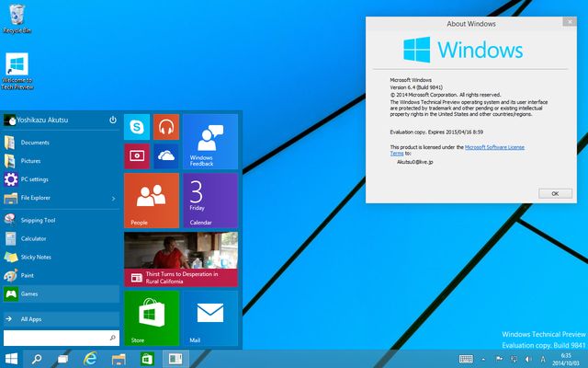Launch Internet Explorer from taskbar

[x=90, y=359]
